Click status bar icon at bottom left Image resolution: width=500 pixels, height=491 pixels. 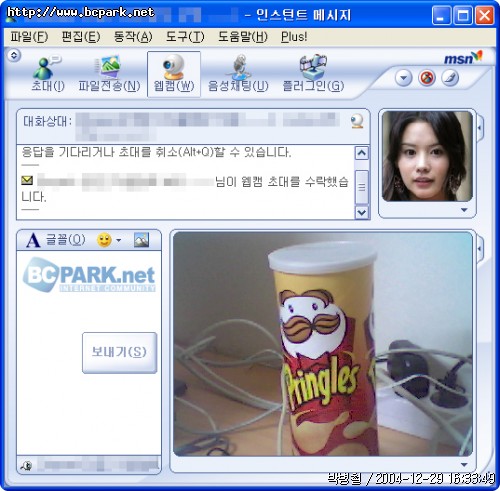point(26,465)
